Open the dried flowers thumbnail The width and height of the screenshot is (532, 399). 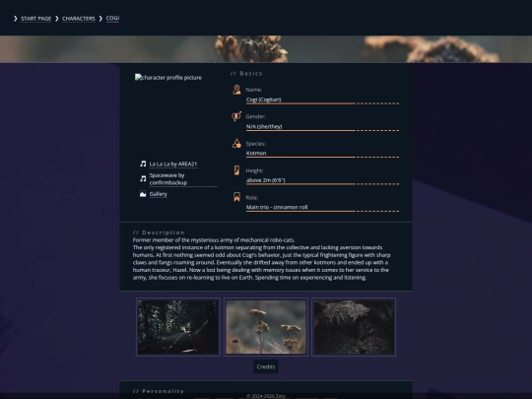[266, 327]
